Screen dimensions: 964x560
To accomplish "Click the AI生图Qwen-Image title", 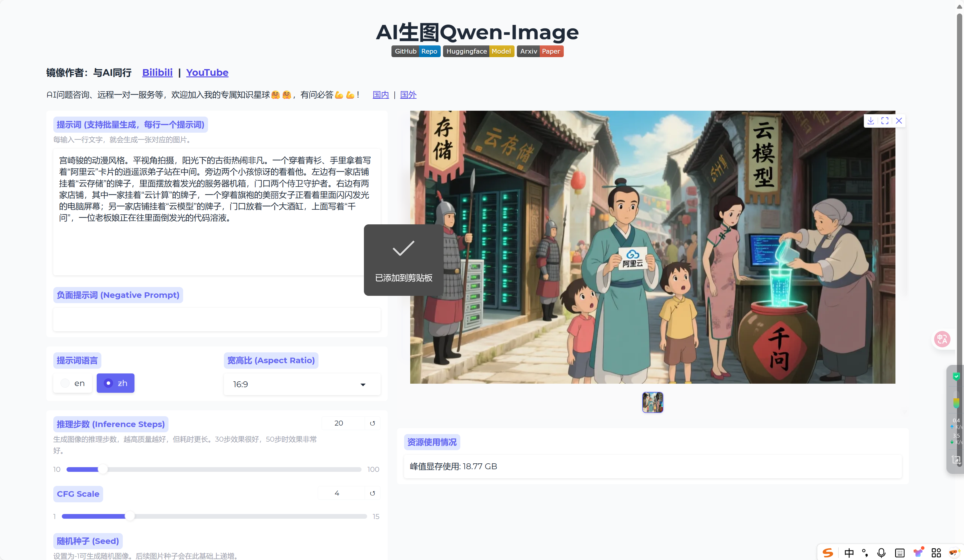I will (x=477, y=32).
